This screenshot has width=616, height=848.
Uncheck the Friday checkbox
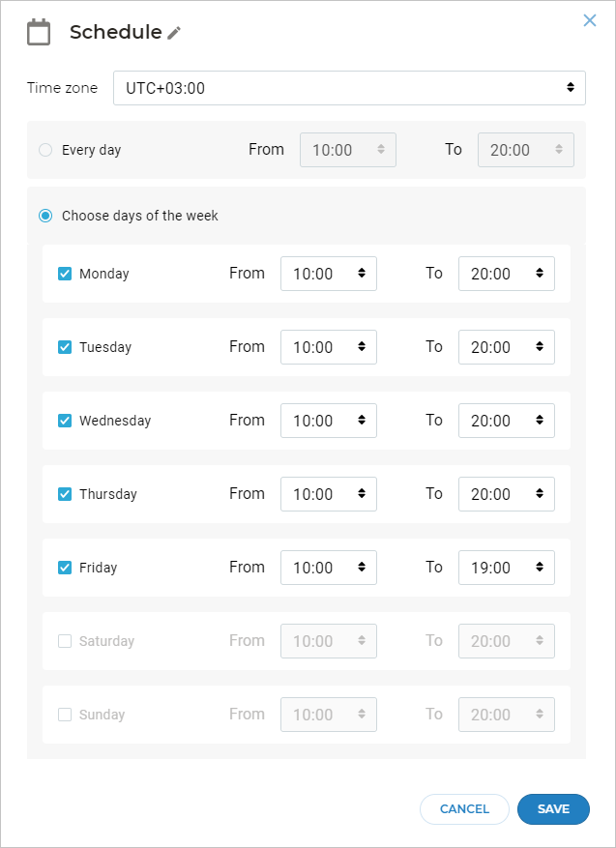point(65,568)
